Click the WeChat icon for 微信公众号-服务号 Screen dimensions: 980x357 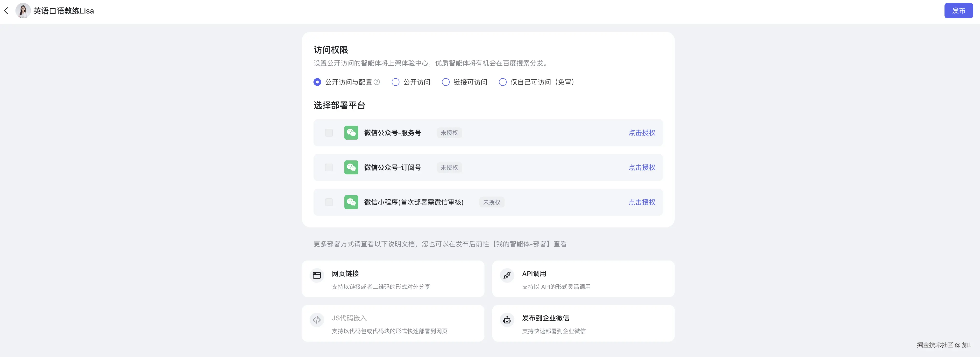351,133
